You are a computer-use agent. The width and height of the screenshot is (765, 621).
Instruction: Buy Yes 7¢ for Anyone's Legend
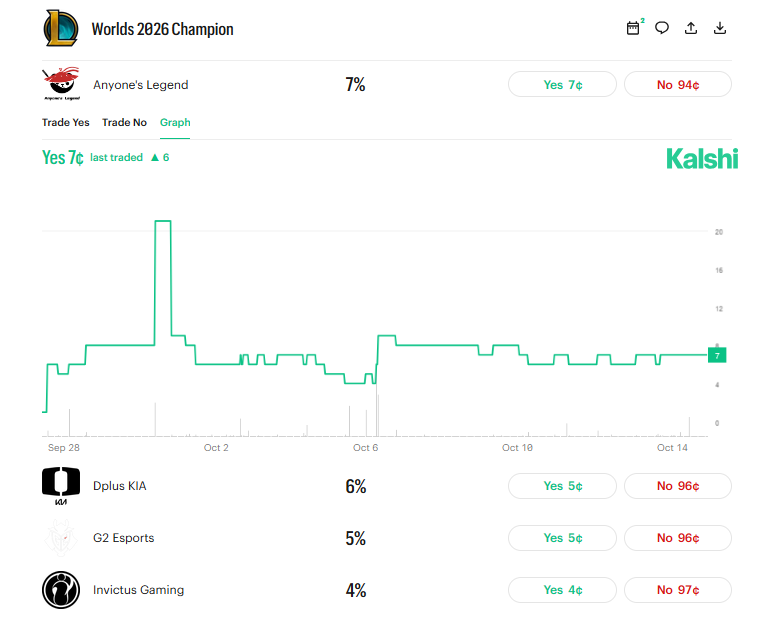point(562,84)
